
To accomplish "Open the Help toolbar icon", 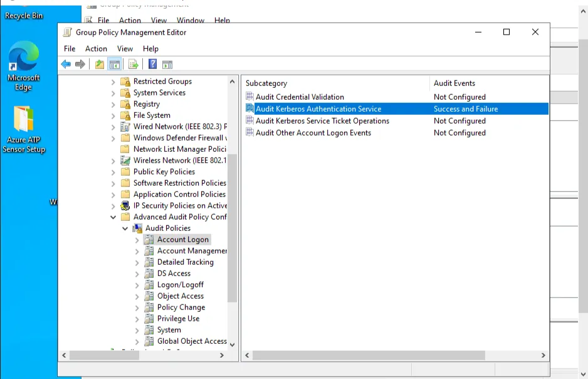I will pyautogui.click(x=152, y=64).
